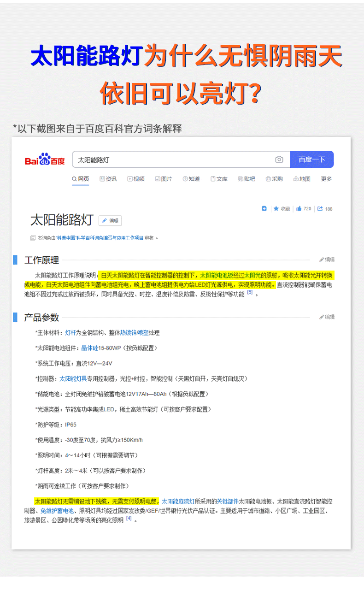Click the 收藏 star icon
The width and height of the screenshot is (364, 596).
point(276,209)
